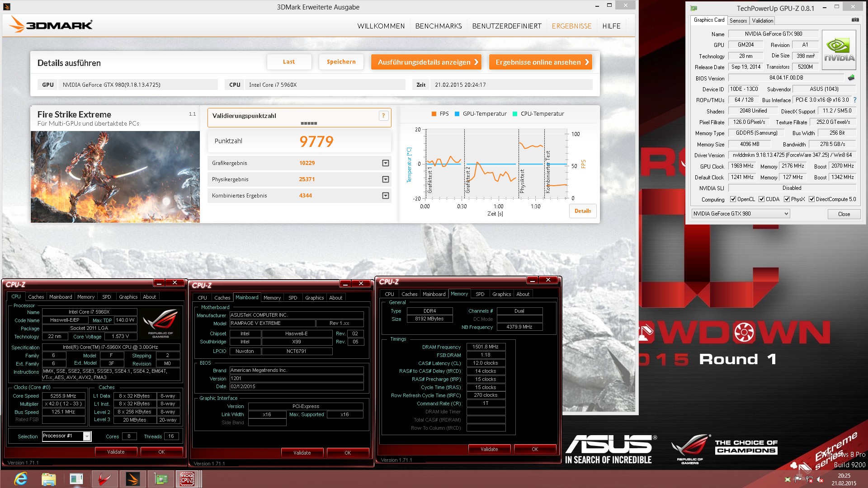Toggle the OpenCL checkbox in GPU-Z

(x=733, y=199)
